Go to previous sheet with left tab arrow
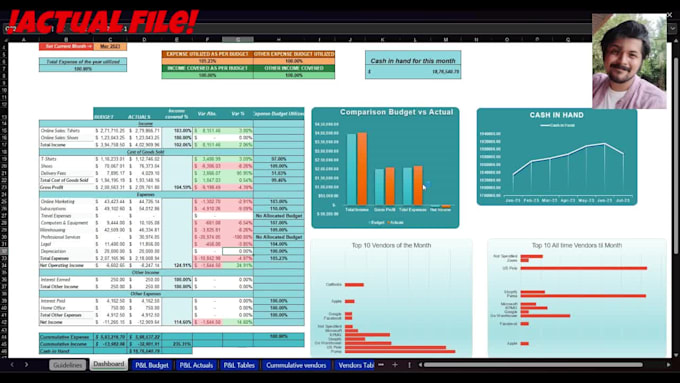This screenshot has width=680, height=383. tap(12, 365)
